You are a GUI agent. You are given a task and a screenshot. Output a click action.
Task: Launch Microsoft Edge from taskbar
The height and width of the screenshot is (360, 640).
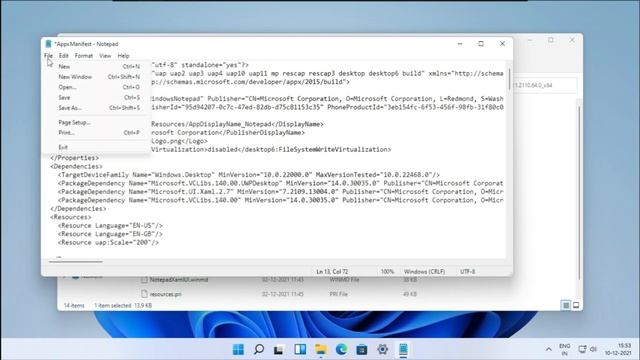point(341,349)
